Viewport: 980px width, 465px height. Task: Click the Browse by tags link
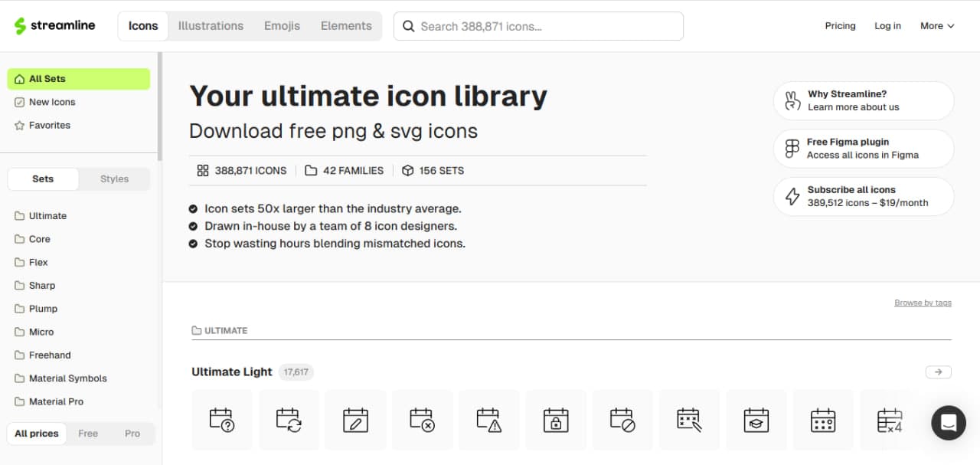coord(923,303)
